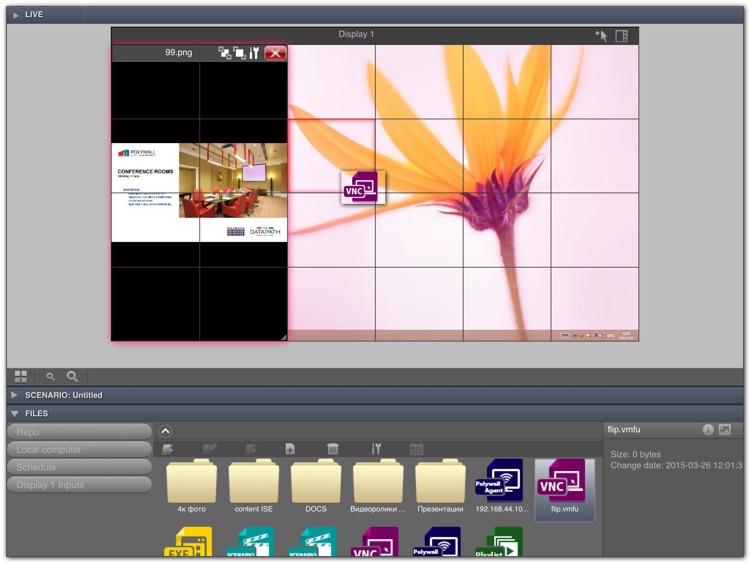750x563 pixels.
Task: Open the Видеоролики folder
Action: tap(378, 486)
